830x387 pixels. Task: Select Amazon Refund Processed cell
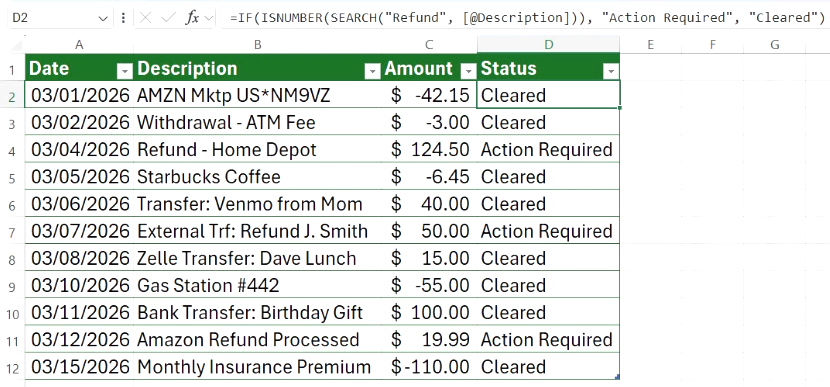[x=257, y=340]
